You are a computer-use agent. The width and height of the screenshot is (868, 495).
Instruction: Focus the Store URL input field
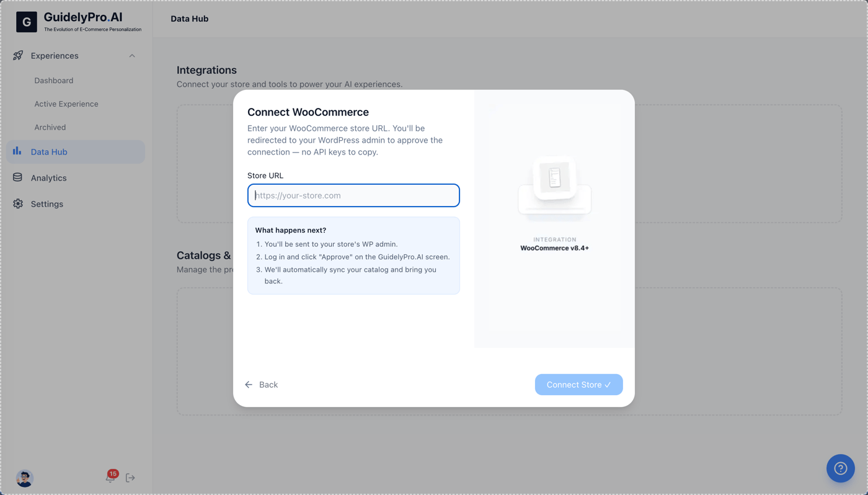point(353,195)
